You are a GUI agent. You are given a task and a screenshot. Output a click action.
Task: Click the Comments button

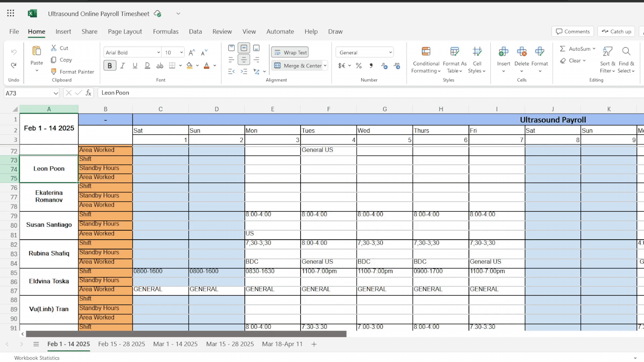coord(573,32)
